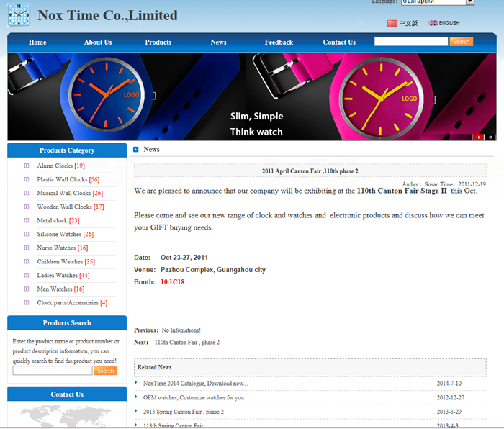Open OEM watches, Customize watches news link
The height and width of the screenshot is (429, 504).
tap(194, 397)
